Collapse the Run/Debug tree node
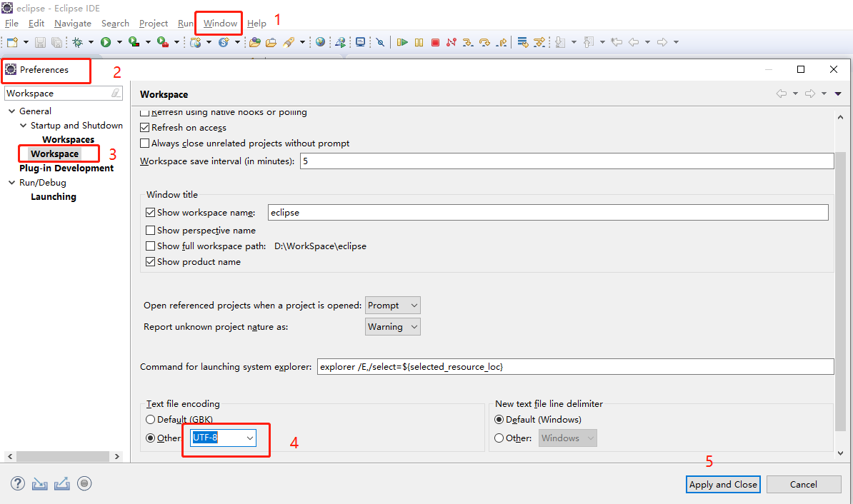853x504 pixels. [x=12, y=183]
